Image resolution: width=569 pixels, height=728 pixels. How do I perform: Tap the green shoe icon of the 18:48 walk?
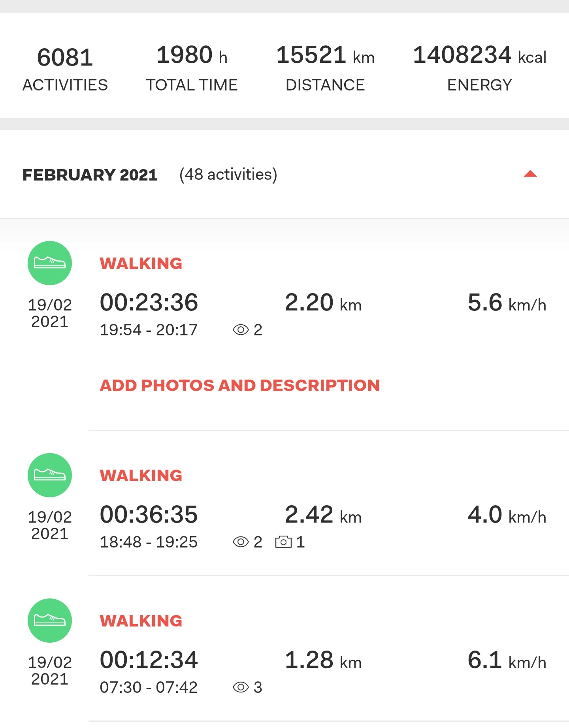pyautogui.click(x=50, y=475)
